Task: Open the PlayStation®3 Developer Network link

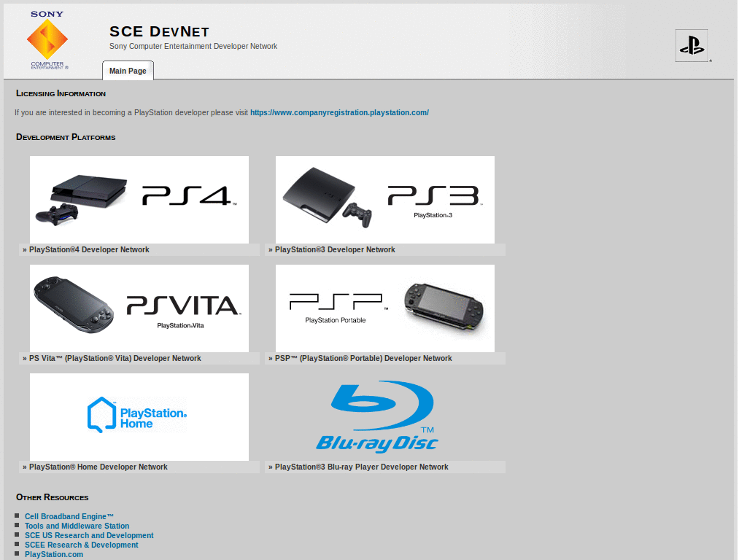Action: tap(335, 249)
